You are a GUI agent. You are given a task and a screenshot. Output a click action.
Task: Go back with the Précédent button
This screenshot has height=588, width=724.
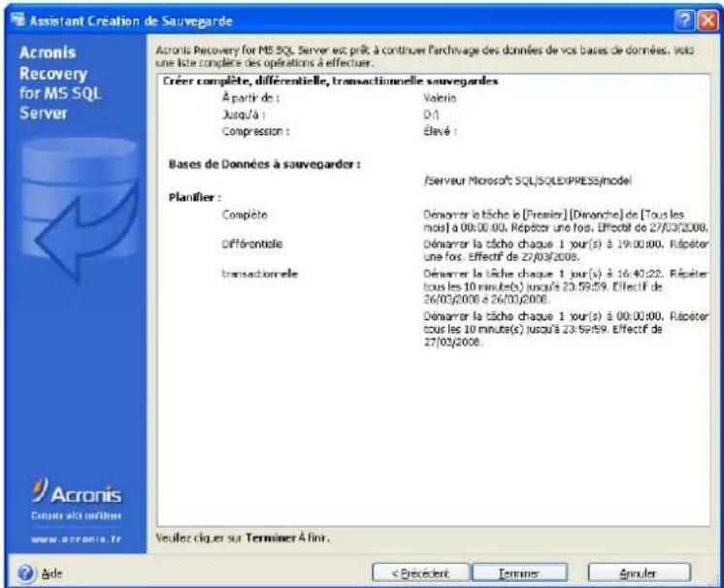click(x=420, y=573)
